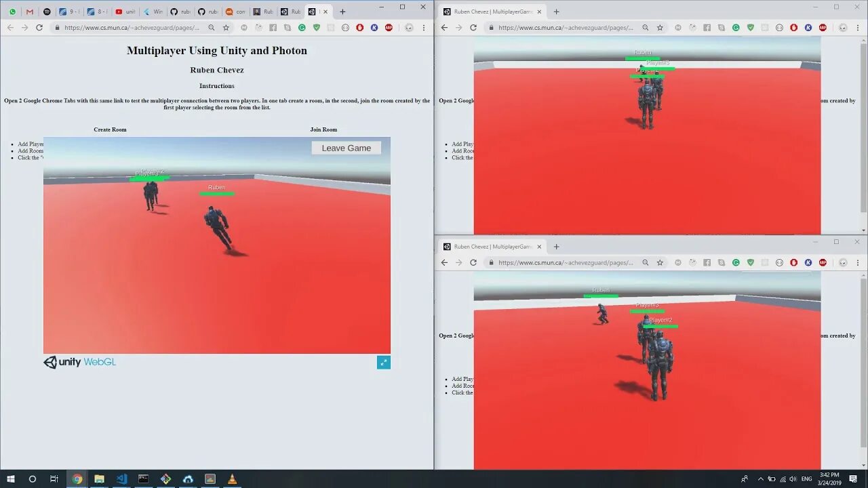Open notification center on taskbar
This screenshot has width=868, height=488.
(853, 479)
